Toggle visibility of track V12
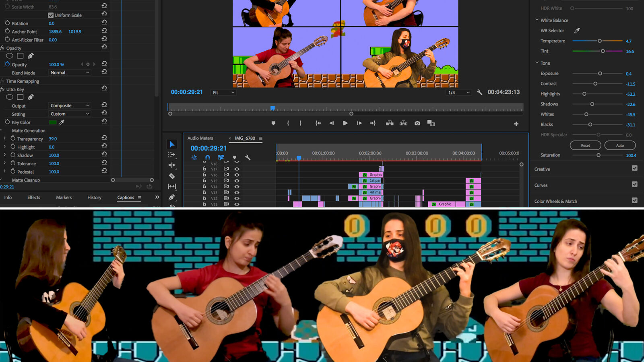This screenshot has width=644, height=362. 237,198
